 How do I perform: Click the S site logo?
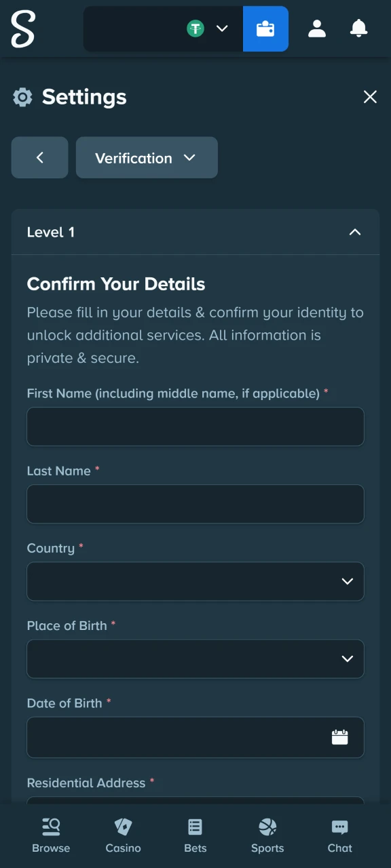22,28
